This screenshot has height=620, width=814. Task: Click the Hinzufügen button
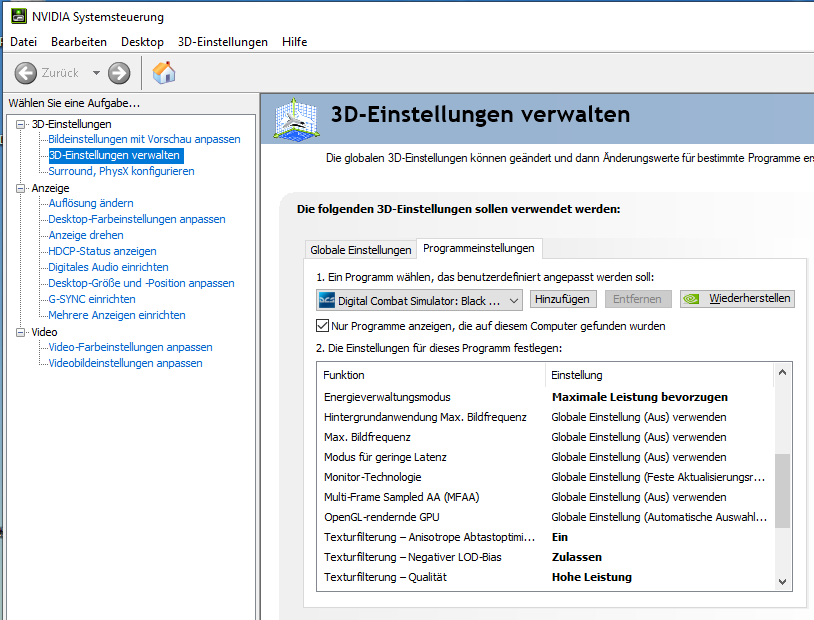(563, 299)
